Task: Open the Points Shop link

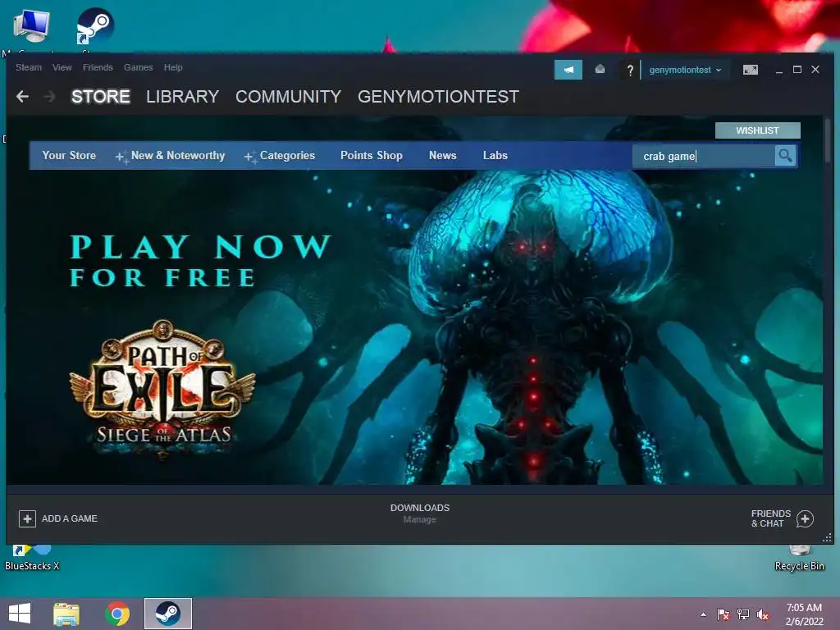Action: coord(372,155)
